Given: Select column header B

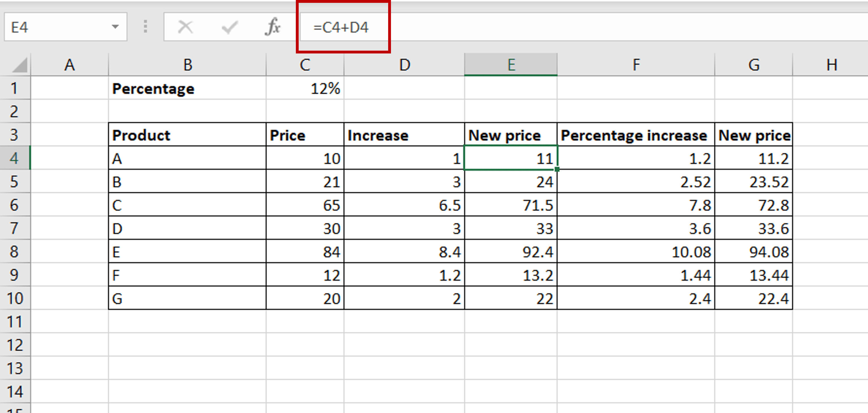Looking at the screenshot, I should pos(187,64).
